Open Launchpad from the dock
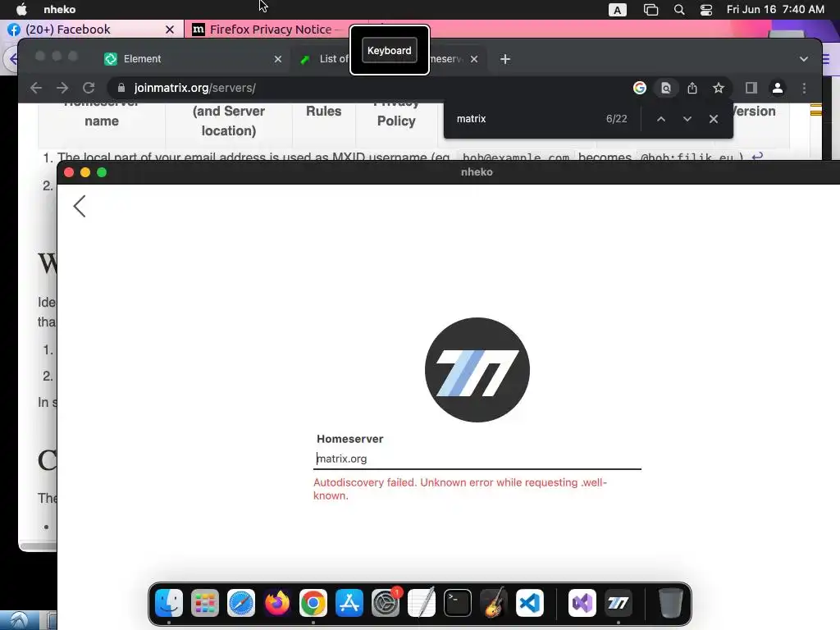Viewport: 840px width, 630px height. (204, 603)
